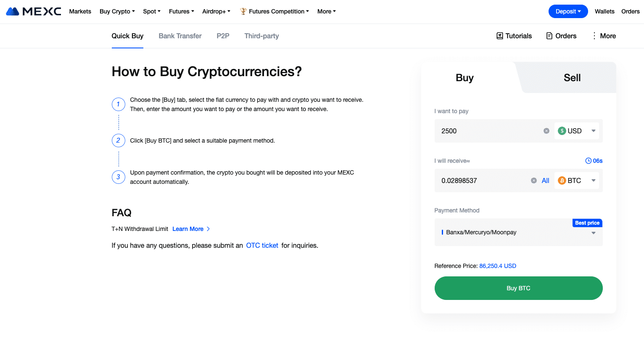Open the Payment Method dropdown
The height and width of the screenshot is (342, 644).
518,232
